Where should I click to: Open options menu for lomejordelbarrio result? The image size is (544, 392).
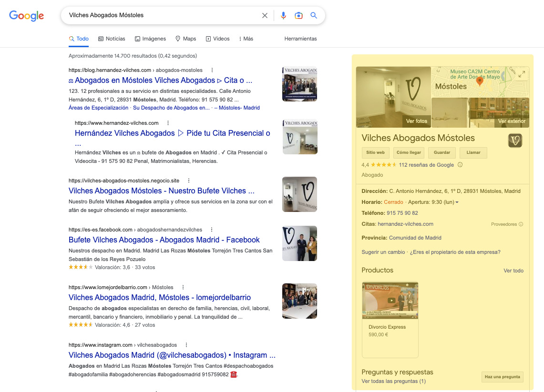pos(183,287)
